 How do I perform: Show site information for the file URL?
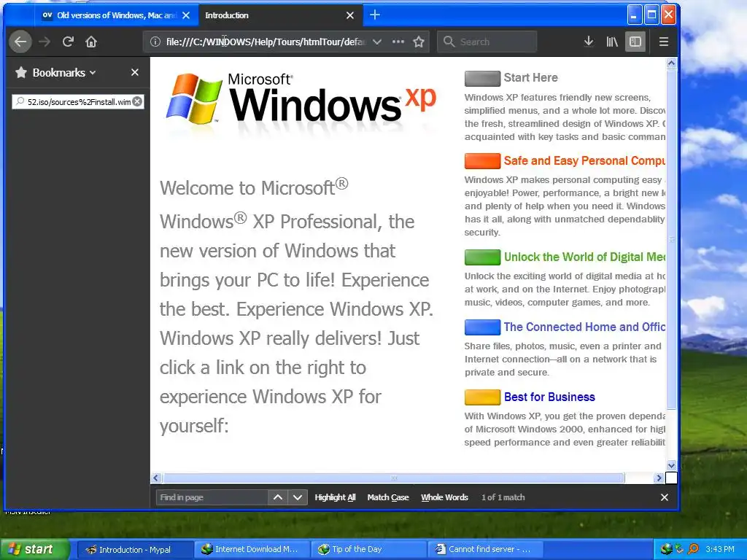tap(155, 42)
